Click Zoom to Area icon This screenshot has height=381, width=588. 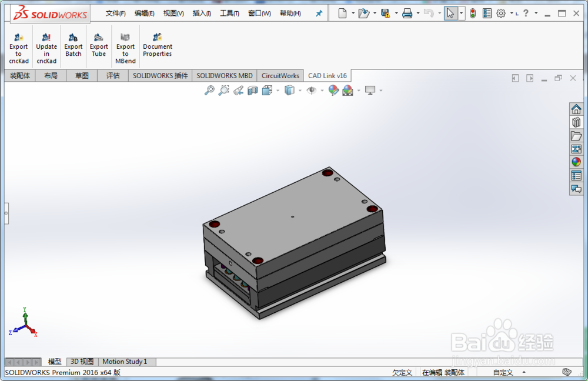pyautogui.click(x=223, y=90)
